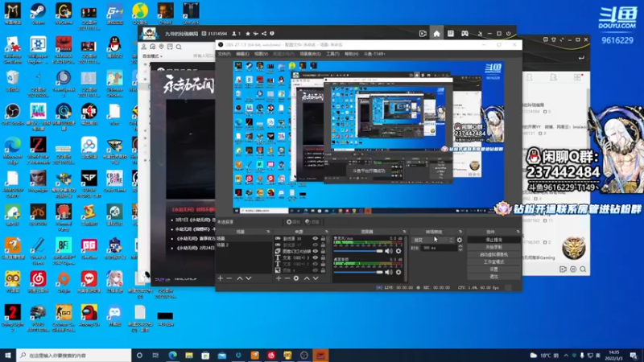Click 退出 to exit OBS
Viewport: 644px width, 362px height.
click(x=493, y=276)
